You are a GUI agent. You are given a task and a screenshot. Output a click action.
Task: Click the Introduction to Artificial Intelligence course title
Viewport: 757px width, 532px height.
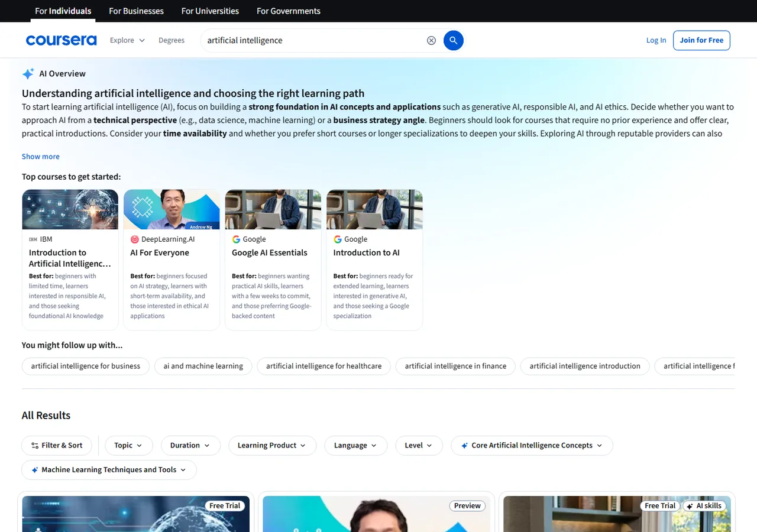point(70,258)
